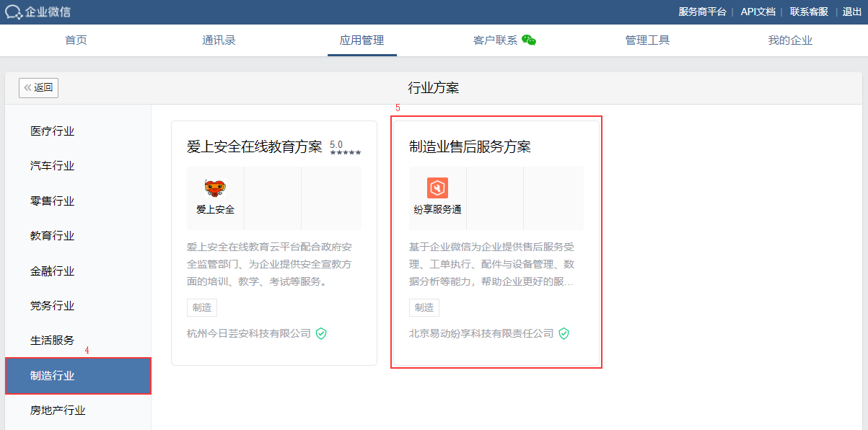Open the 通讯录 tab

click(219, 40)
